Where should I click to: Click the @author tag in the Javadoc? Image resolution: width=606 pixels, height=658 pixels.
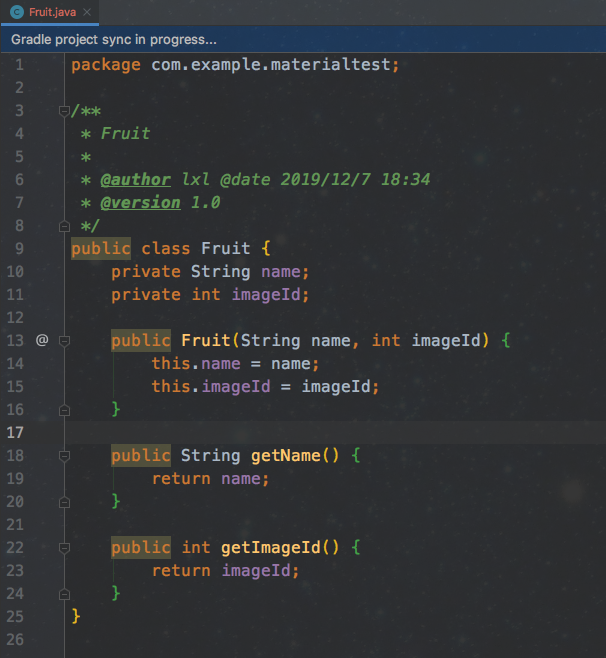136,180
